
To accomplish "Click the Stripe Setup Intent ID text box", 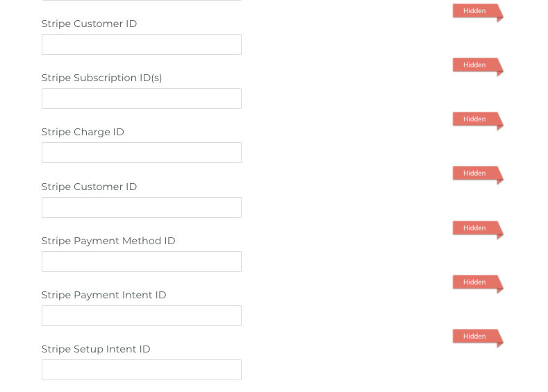I will click(141, 370).
